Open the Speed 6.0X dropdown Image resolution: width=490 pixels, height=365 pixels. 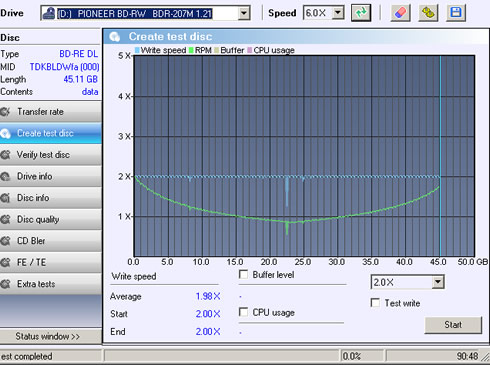(338, 13)
